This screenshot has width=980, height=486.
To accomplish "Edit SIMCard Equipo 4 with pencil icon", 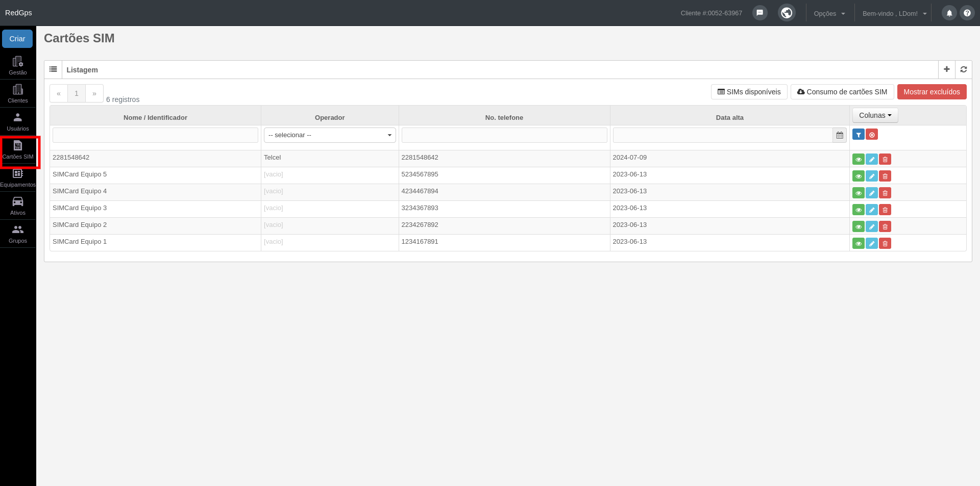I will coord(872,193).
